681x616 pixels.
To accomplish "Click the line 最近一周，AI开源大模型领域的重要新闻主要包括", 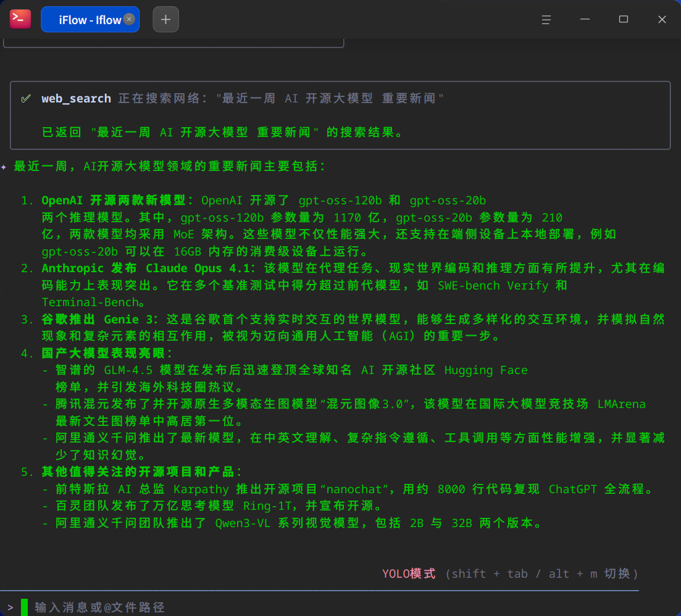I will click(x=169, y=166).
